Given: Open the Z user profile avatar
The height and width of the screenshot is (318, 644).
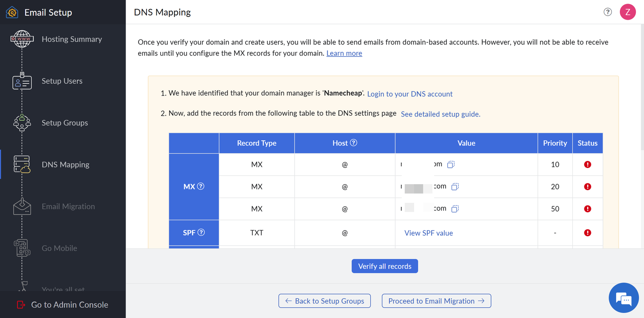Looking at the screenshot, I should 627,12.
